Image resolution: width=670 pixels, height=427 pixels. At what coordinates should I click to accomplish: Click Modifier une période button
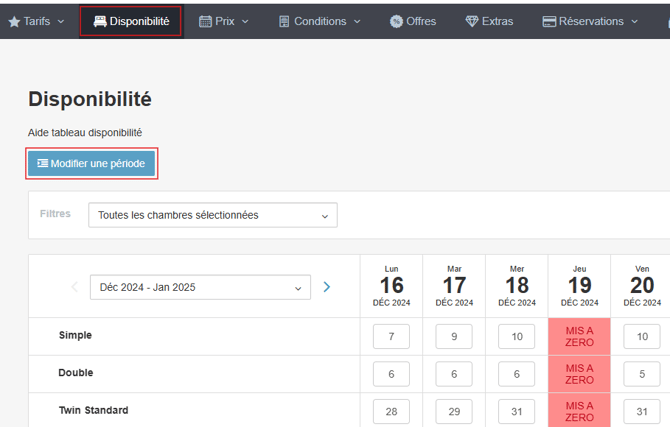click(91, 163)
